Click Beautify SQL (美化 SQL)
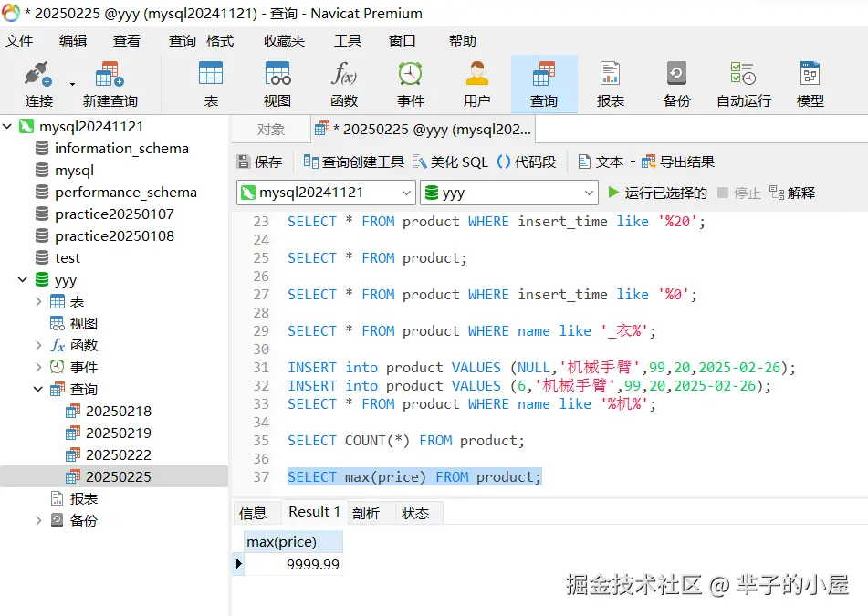This screenshot has height=616, width=868. pos(450,162)
